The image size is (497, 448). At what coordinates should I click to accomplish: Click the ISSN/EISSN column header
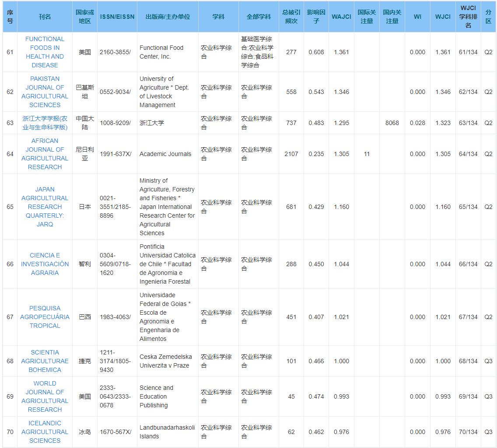point(117,17)
